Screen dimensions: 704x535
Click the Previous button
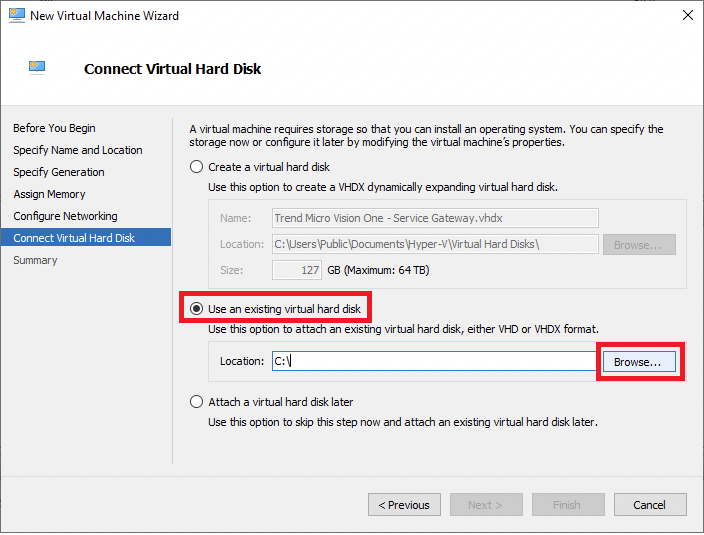tap(404, 505)
